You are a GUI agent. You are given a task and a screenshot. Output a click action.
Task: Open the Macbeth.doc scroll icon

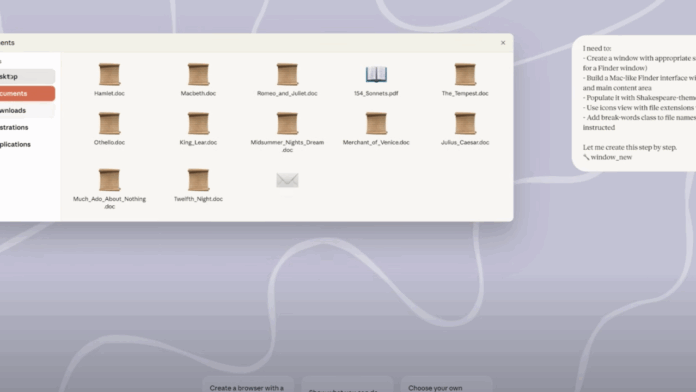pos(198,74)
